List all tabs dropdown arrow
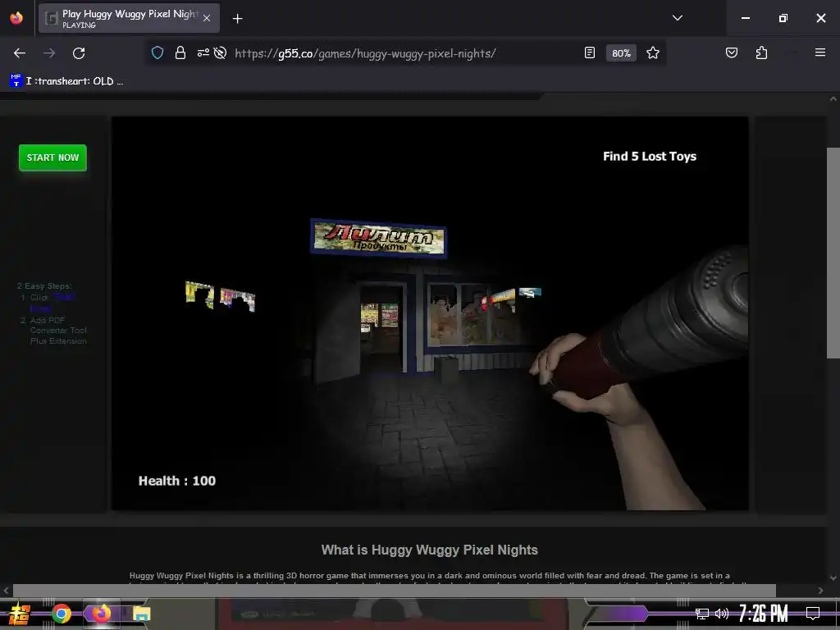 coord(677,18)
